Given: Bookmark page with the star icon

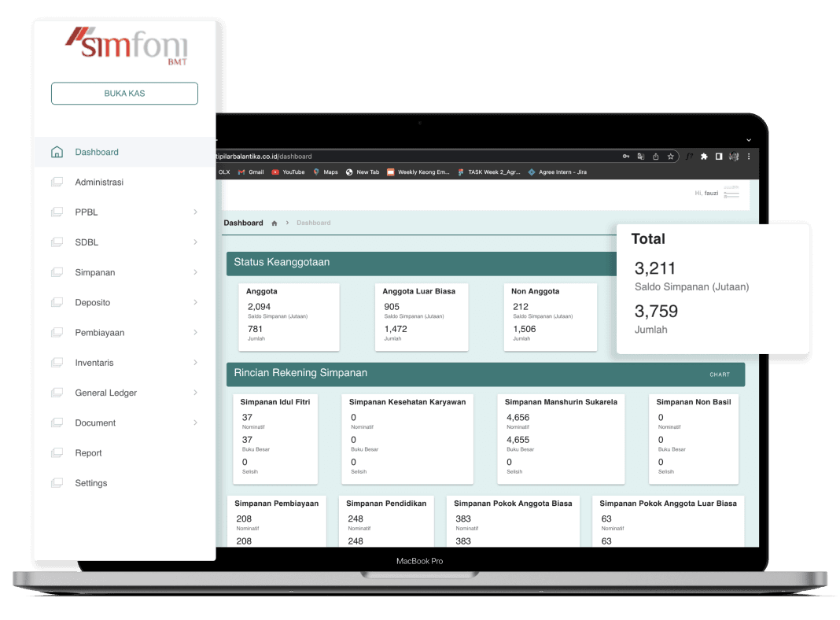Looking at the screenshot, I should pyautogui.click(x=671, y=157).
